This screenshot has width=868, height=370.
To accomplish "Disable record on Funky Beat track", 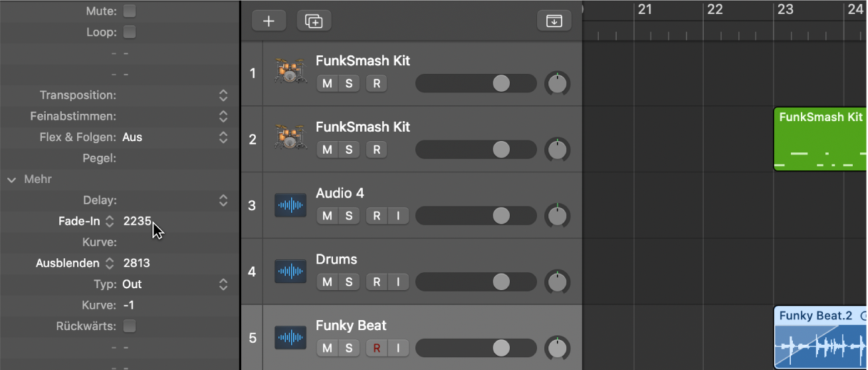I will (377, 348).
